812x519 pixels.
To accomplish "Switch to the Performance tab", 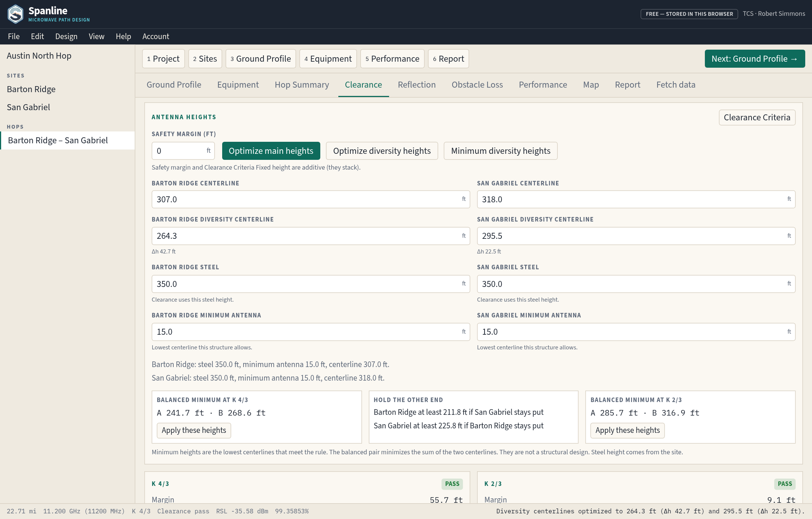I will coord(543,85).
